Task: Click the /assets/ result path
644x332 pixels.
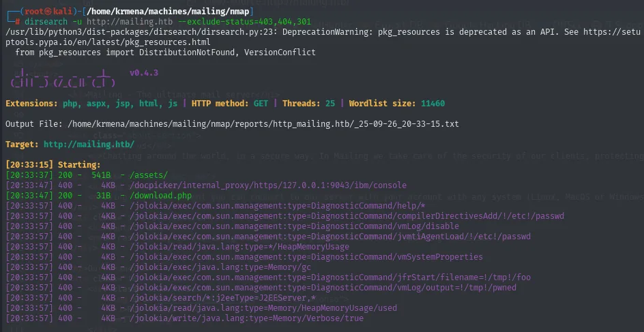Action: pyautogui.click(x=149, y=175)
